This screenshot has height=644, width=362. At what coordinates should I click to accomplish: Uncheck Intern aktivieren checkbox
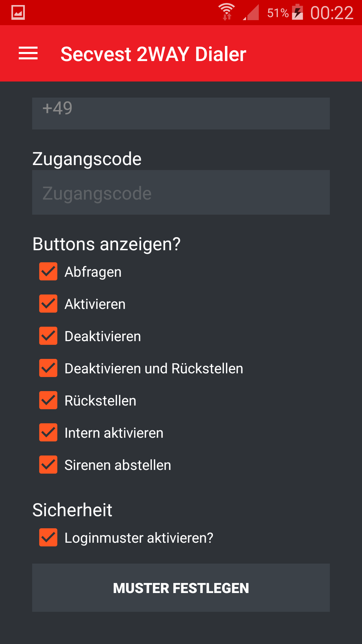48,432
